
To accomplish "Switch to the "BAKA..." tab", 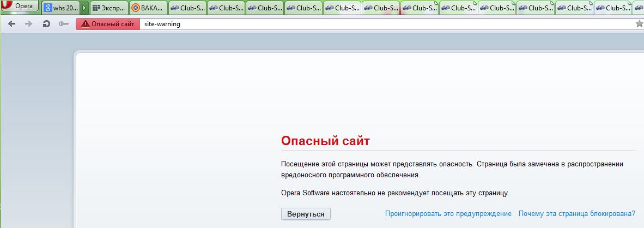I will (x=148, y=8).
